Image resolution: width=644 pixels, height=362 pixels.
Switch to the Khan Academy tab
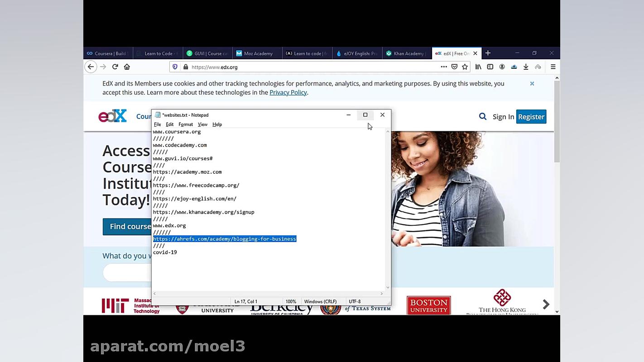407,53
